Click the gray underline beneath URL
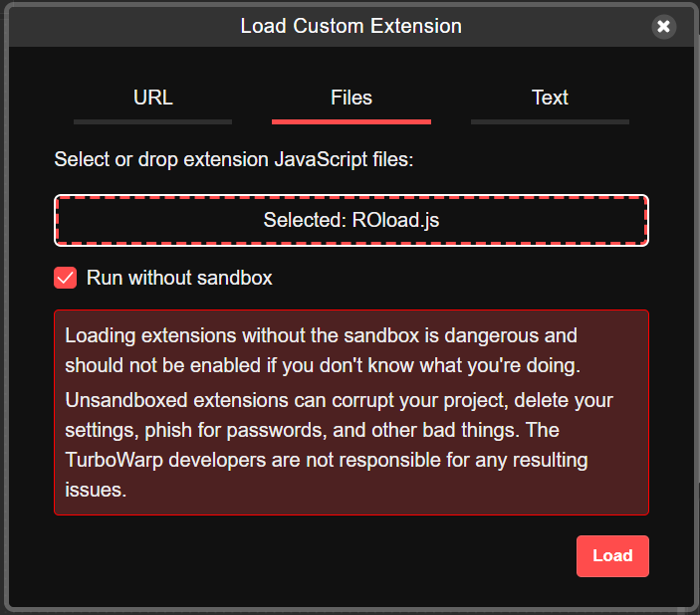700x615 pixels. click(152, 121)
